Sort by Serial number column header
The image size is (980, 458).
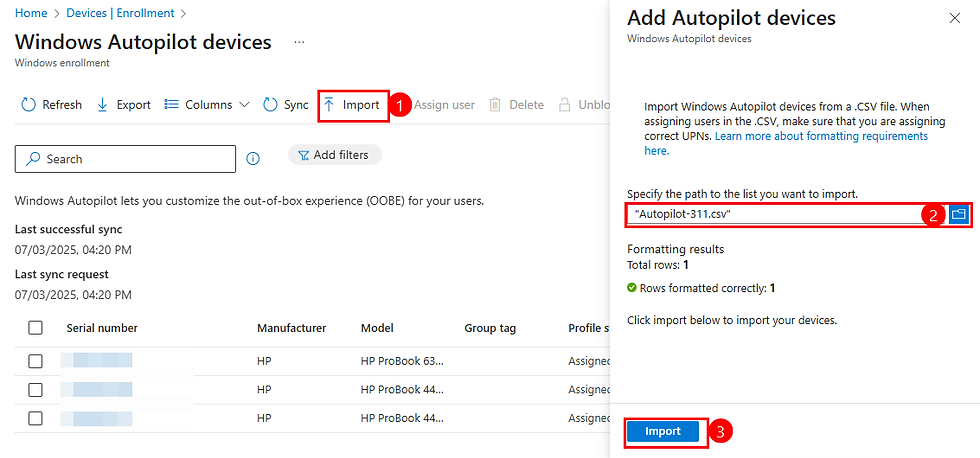point(102,328)
